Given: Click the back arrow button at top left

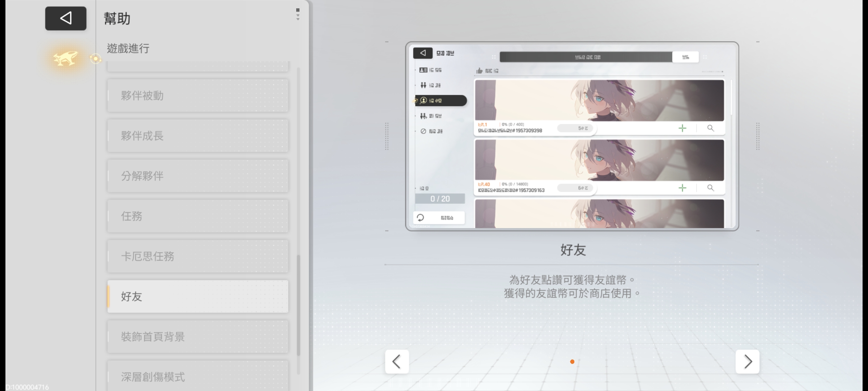Looking at the screenshot, I should point(65,18).
